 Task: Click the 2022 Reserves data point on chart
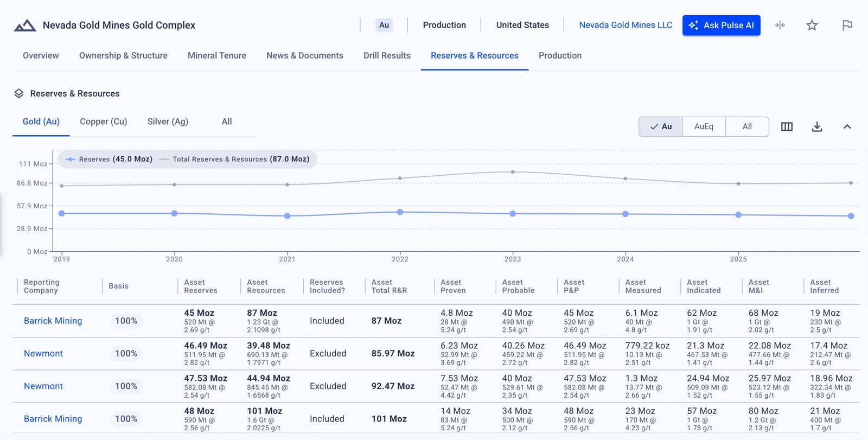click(400, 212)
